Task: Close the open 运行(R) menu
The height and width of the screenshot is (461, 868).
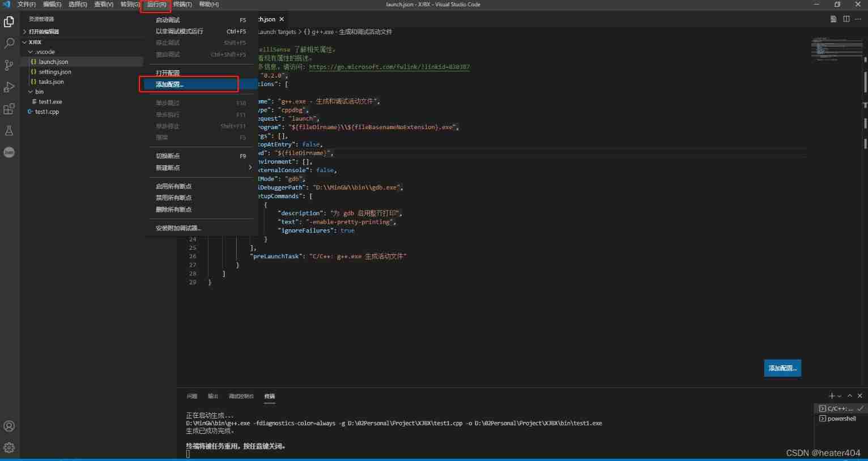Action: [x=156, y=5]
